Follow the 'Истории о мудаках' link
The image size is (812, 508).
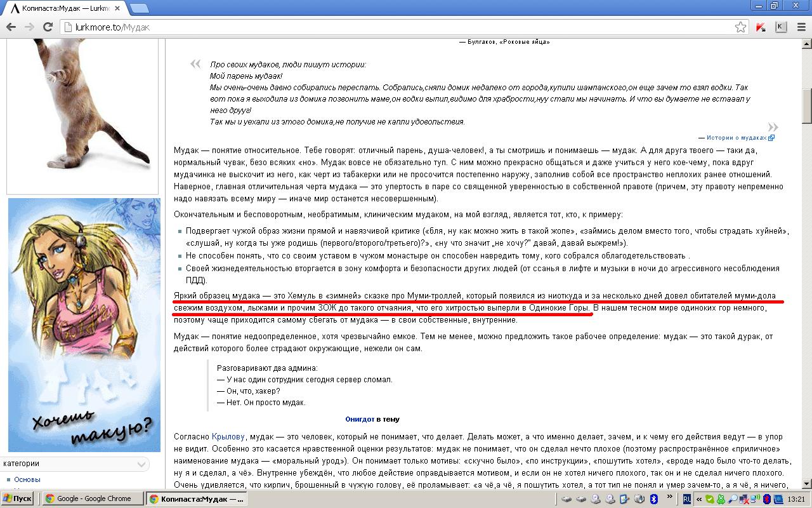pos(737,137)
